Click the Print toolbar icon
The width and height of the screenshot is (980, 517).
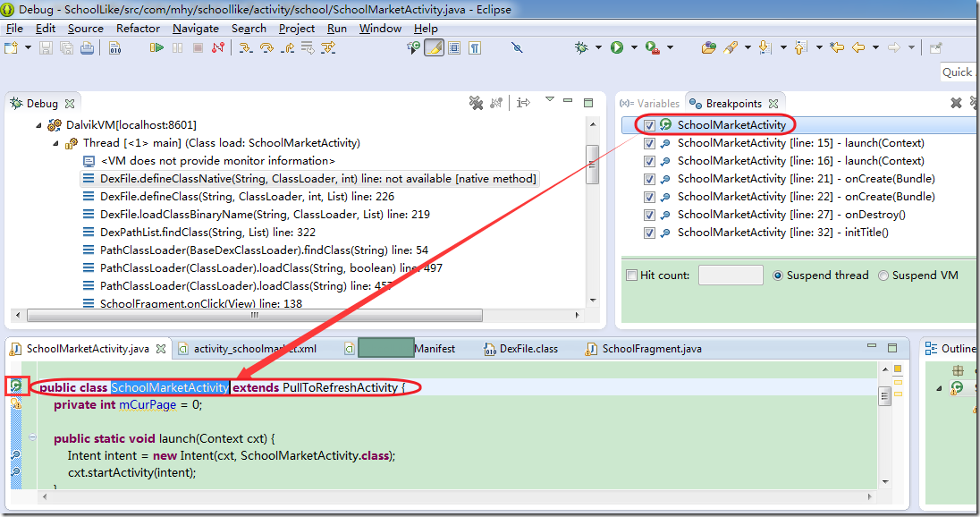click(87, 47)
